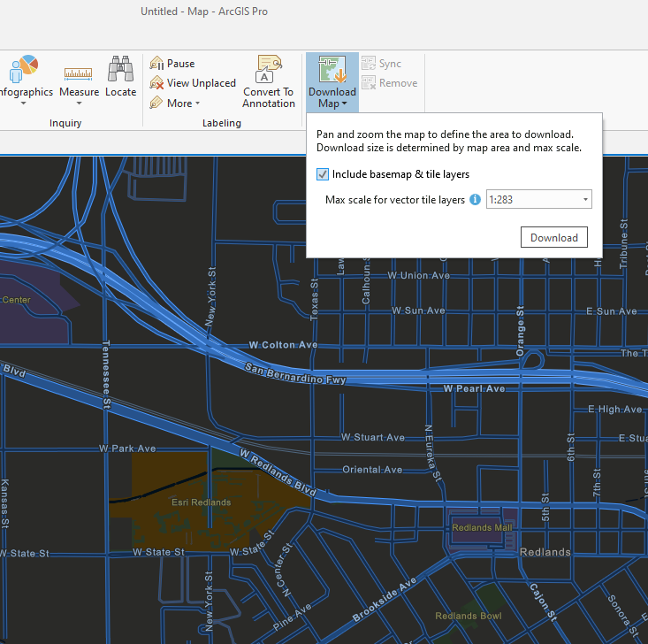Click the San Bernardino Fwy label

point(295,373)
